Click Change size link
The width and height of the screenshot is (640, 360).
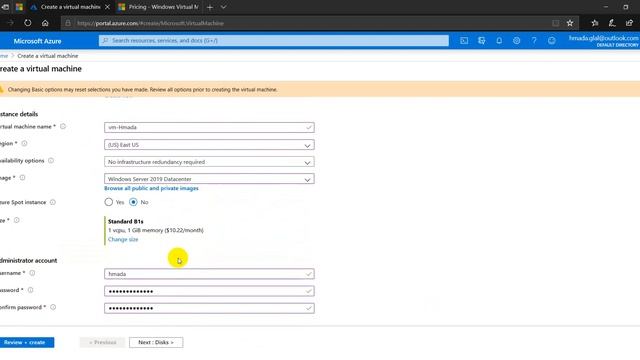tap(123, 239)
